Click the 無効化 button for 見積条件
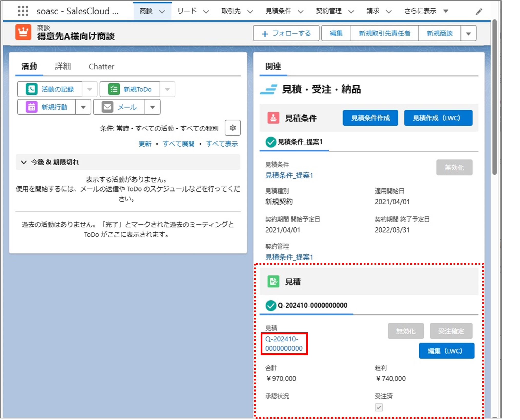The image size is (520, 420). click(x=454, y=168)
